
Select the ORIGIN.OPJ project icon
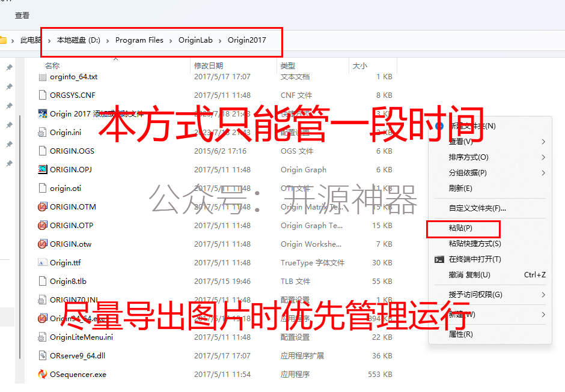(x=43, y=169)
